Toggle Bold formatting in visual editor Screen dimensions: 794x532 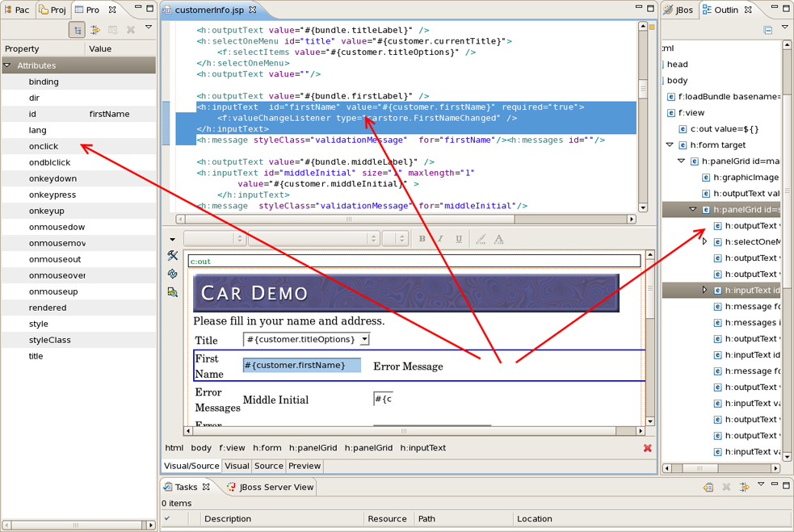point(422,239)
